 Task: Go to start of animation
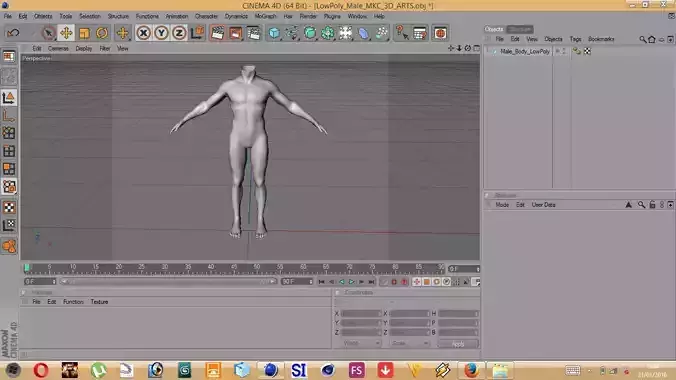(x=322, y=282)
